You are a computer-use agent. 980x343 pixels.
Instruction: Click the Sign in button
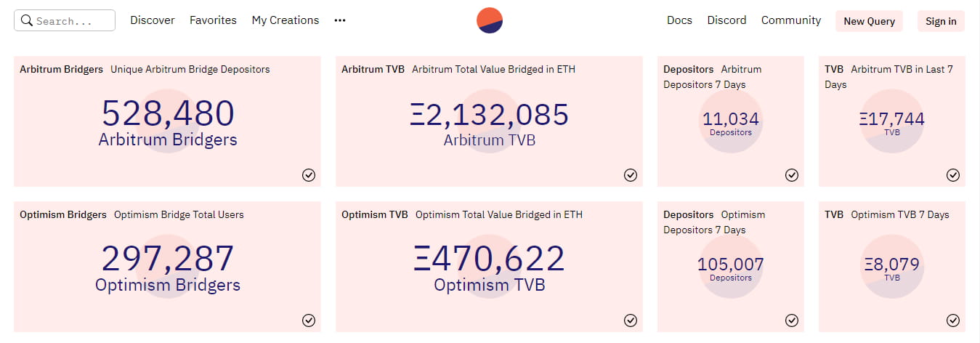tap(941, 21)
